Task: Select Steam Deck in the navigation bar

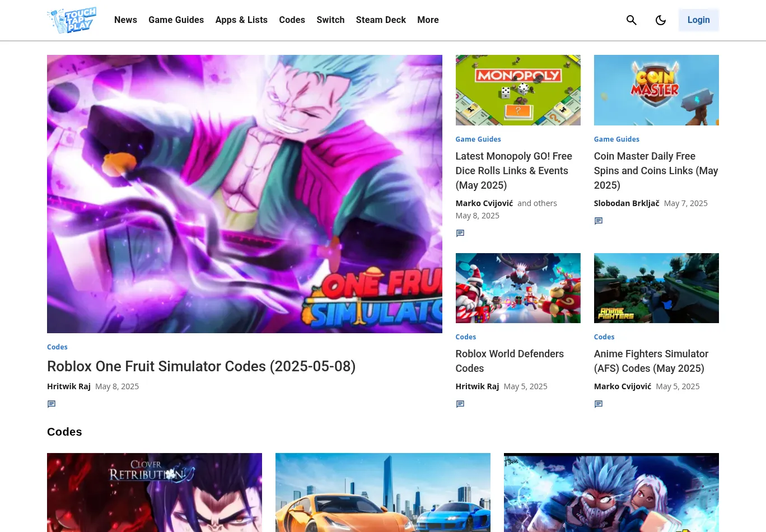Action: point(381,20)
